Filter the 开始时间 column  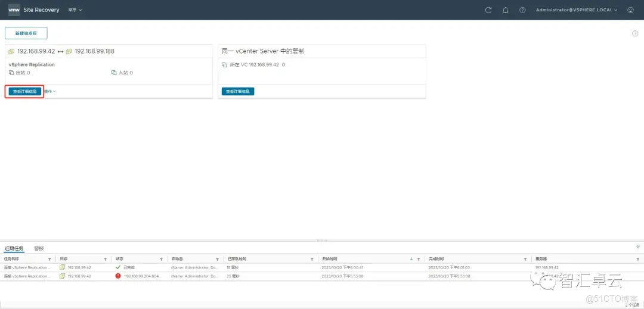point(419,260)
